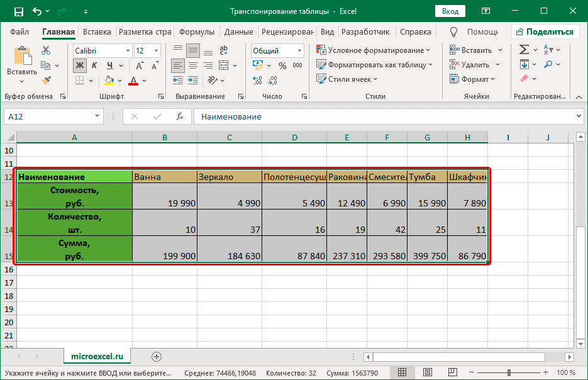The width and height of the screenshot is (588, 380).
Task: Click the Borders icon
Action: pyautogui.click(x=79, y=81)
